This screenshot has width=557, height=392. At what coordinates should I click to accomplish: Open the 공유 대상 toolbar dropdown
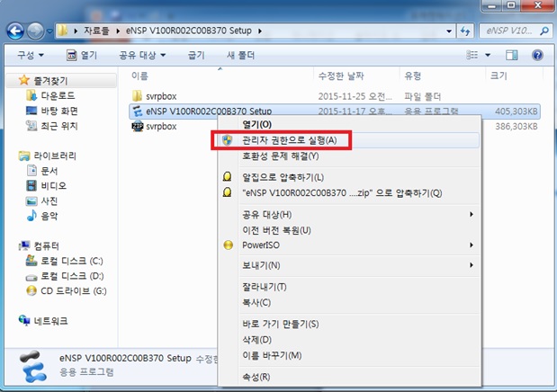pos(142,55)
